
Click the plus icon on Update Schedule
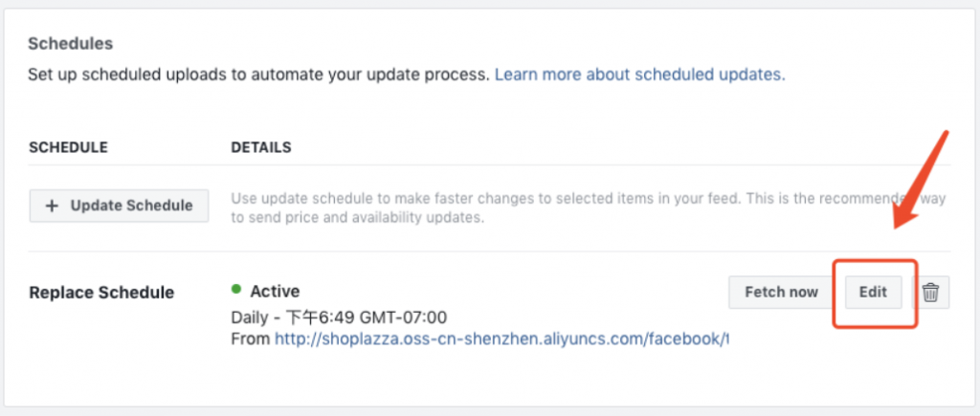53,207
